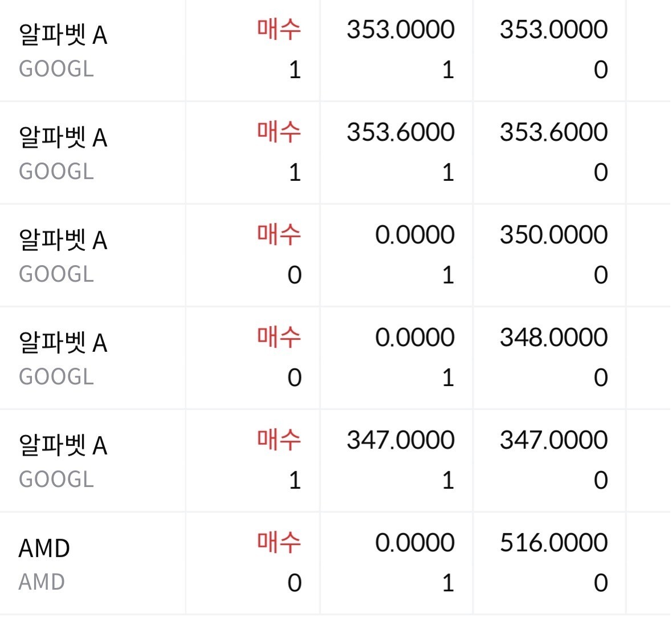
Task: Open the GOOGL order with 350.0000 price
Action: 334,255
